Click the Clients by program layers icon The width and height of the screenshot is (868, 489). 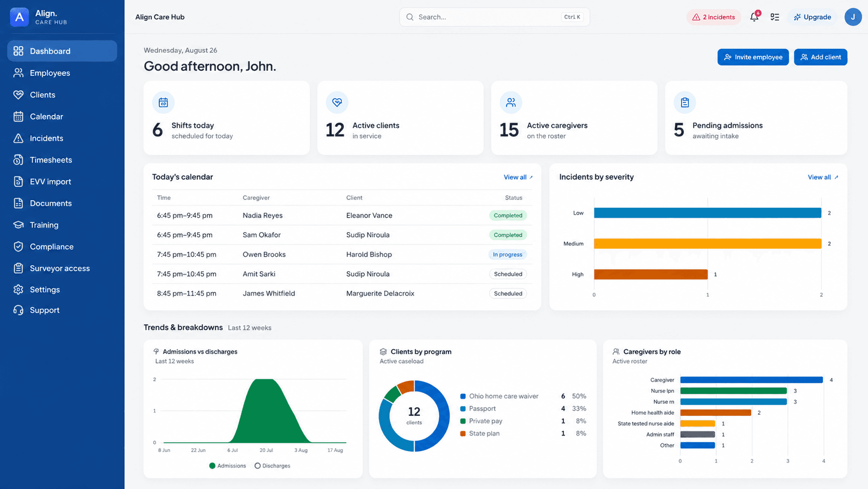pyautogui.click(x=383, y=352)
